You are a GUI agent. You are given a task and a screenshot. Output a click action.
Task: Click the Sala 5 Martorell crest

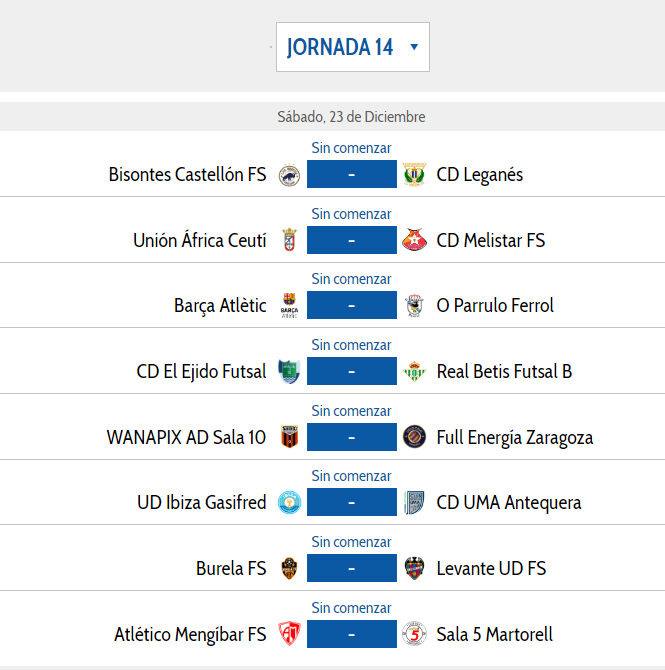(x=414, y=634)
